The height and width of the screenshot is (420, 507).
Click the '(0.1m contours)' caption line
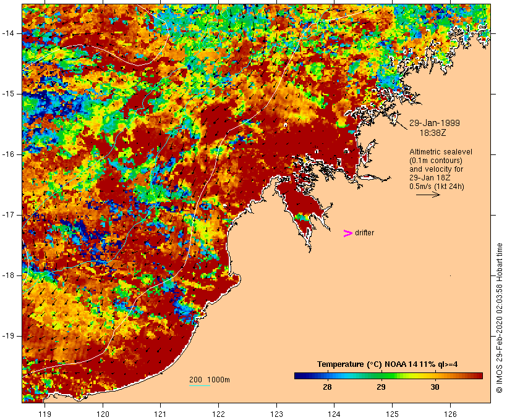pyautogui.click(x=436, y=161)
